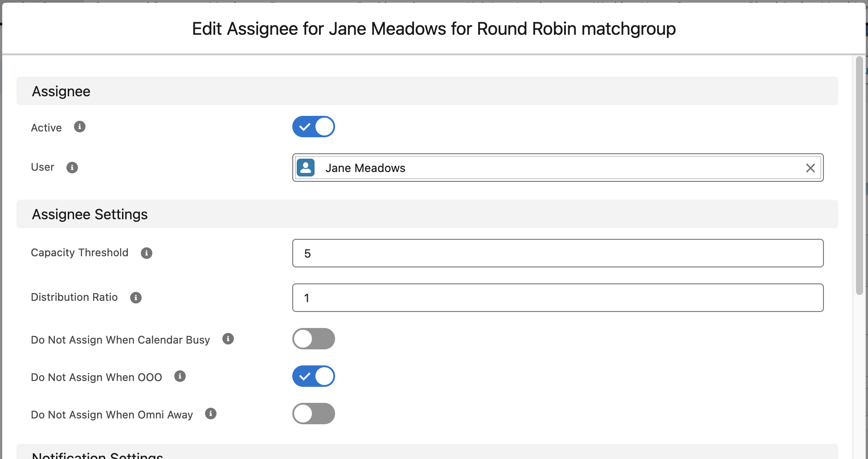
Task: Open the Distribution Ratio info tooltip icon
Action: pyautogui.click(x=136, y=298)
